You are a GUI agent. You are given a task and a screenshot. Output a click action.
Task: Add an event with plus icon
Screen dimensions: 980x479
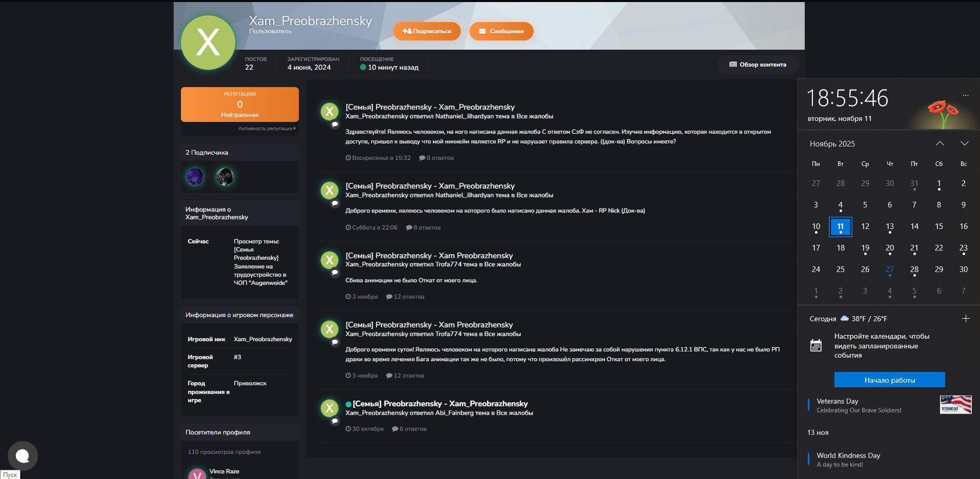point(966,319)
